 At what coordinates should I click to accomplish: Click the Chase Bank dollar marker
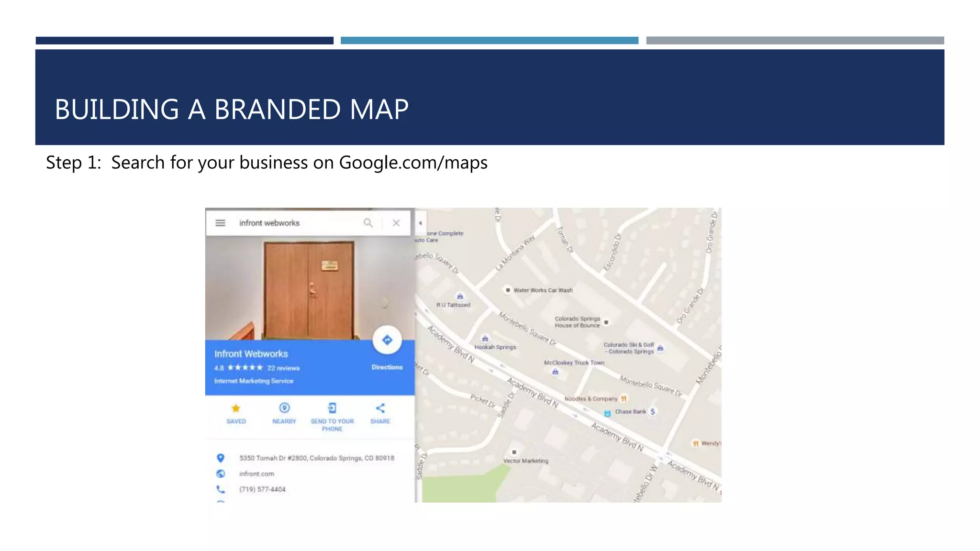coord(653,411)
